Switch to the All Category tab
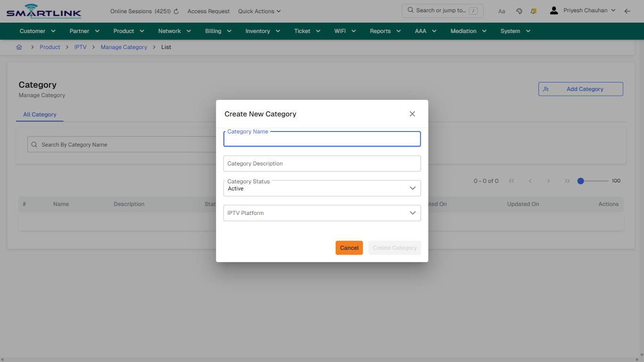The width and height of the screenshot is (644, 362). pos(40,114)
